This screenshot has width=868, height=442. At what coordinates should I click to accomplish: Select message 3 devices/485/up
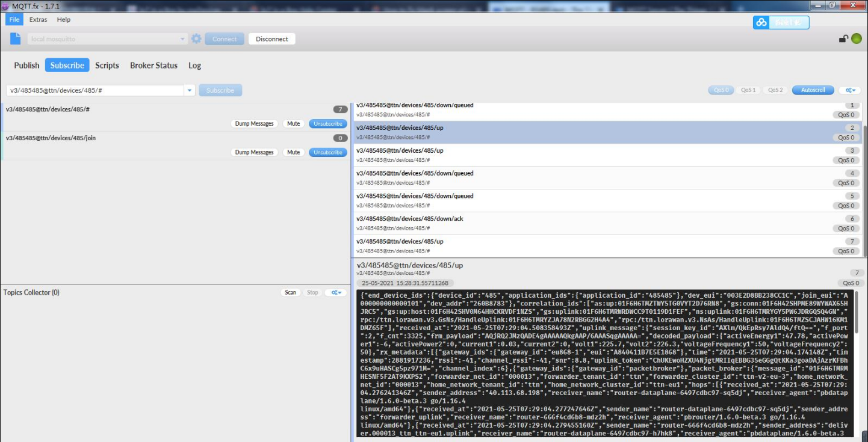607,155
